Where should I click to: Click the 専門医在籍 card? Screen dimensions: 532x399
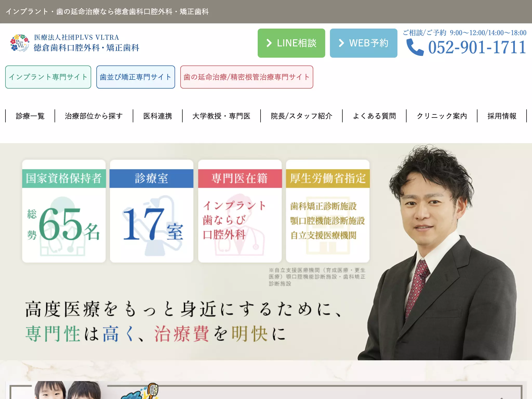(240, 211)
